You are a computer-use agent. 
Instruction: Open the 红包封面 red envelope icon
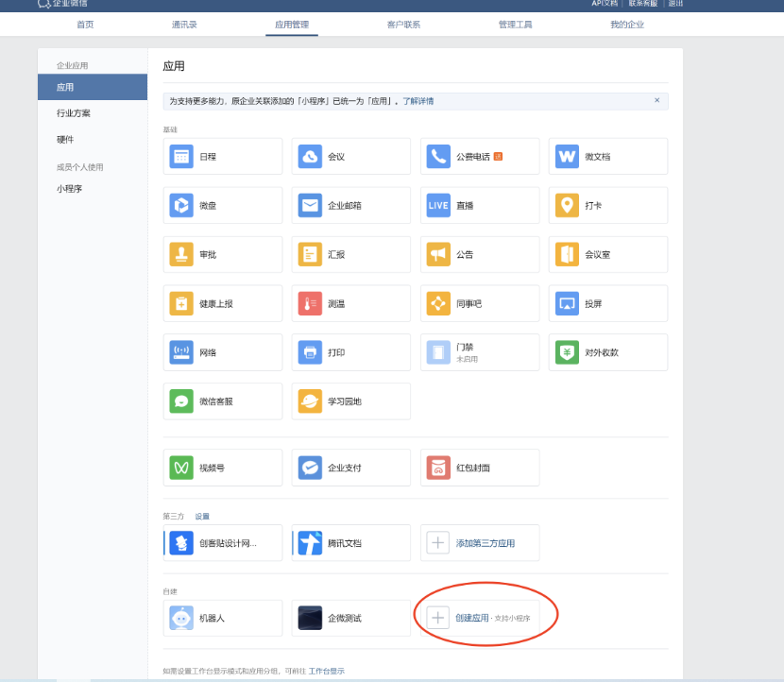[x=438, y=468]
